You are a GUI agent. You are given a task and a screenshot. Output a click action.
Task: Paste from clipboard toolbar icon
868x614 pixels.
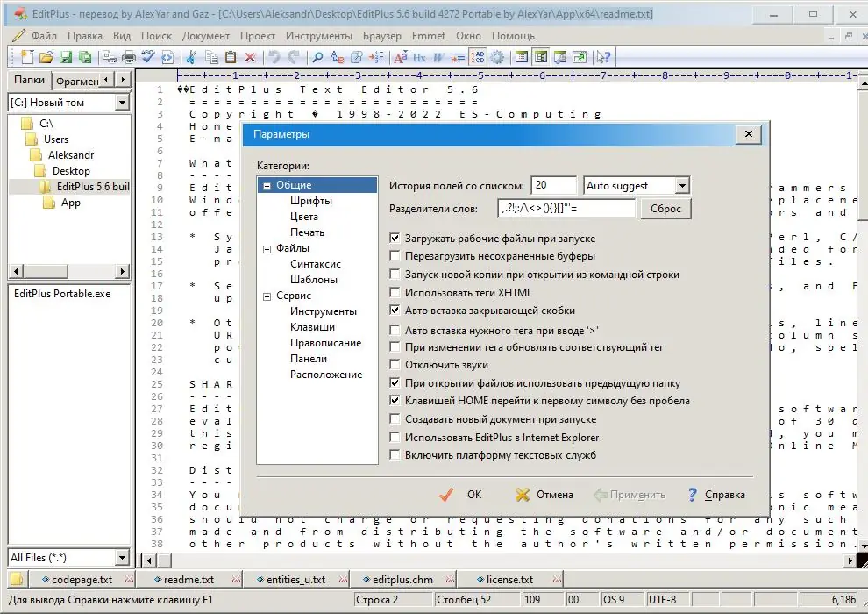[231, 57]
